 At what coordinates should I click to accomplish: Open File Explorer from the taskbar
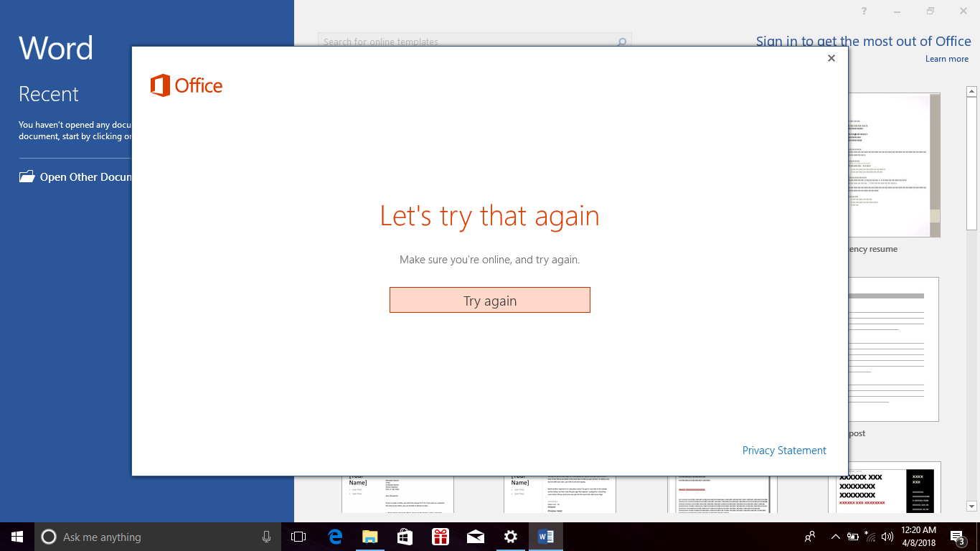click(x=369, y=537)
